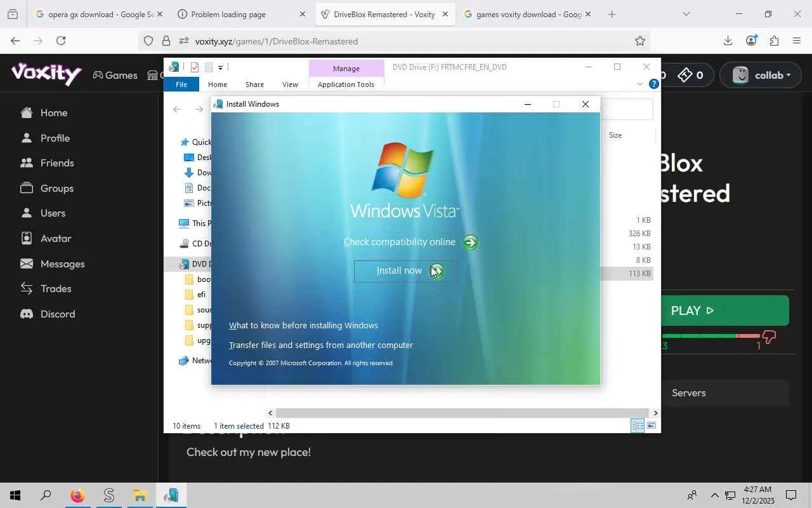Click the green PLAY button
The height and width of the screenshot is (508, 812).
click(725, 311)
